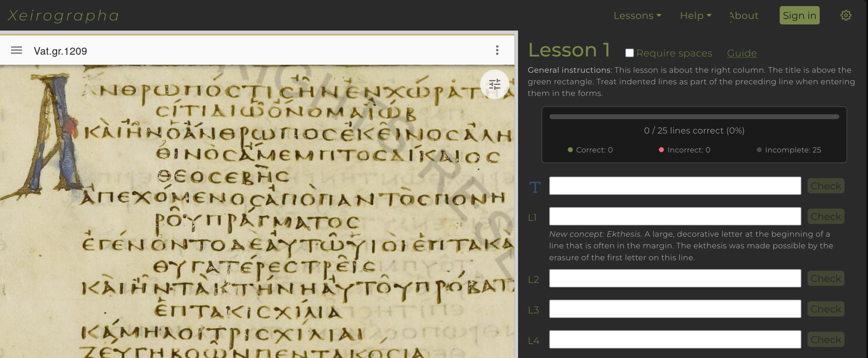Check the L4 line answer
The width and height of the screenshot is (868, 358).
[x=826, y=339]
